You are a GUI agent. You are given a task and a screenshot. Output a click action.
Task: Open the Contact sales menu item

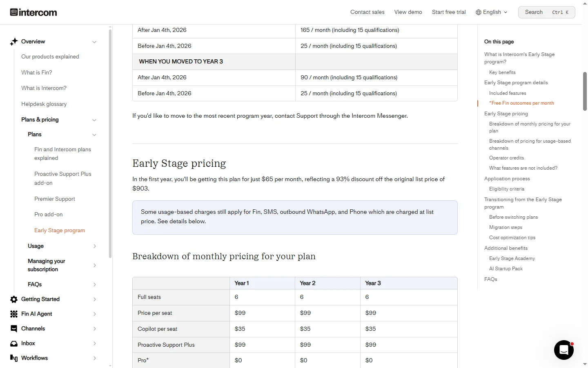(367, 12)
